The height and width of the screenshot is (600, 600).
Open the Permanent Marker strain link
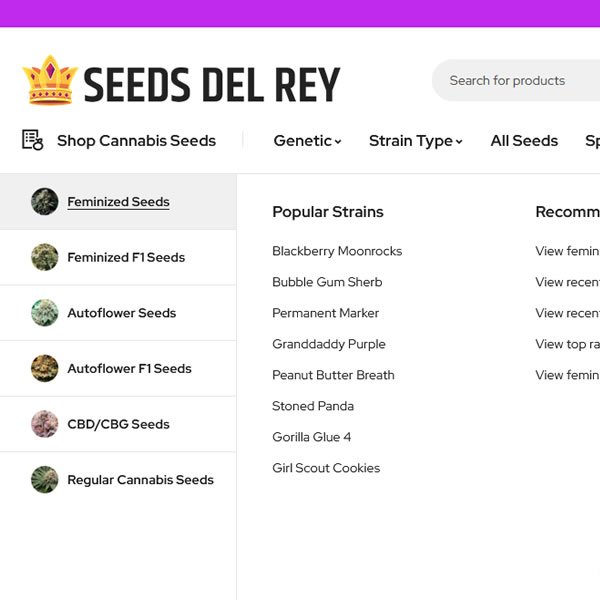[325, 313]
